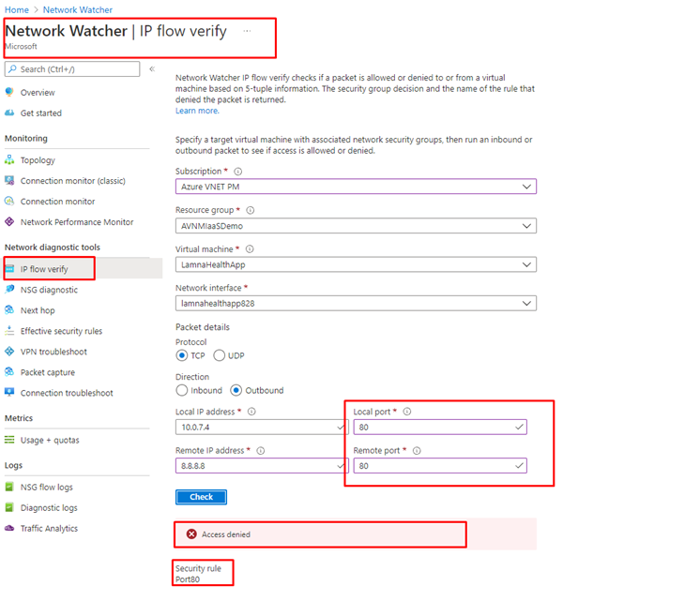Open the Virtual machine dropdown showing LamnaHealthApp
The height and width of the screenshot is (601, 700).
356,264
